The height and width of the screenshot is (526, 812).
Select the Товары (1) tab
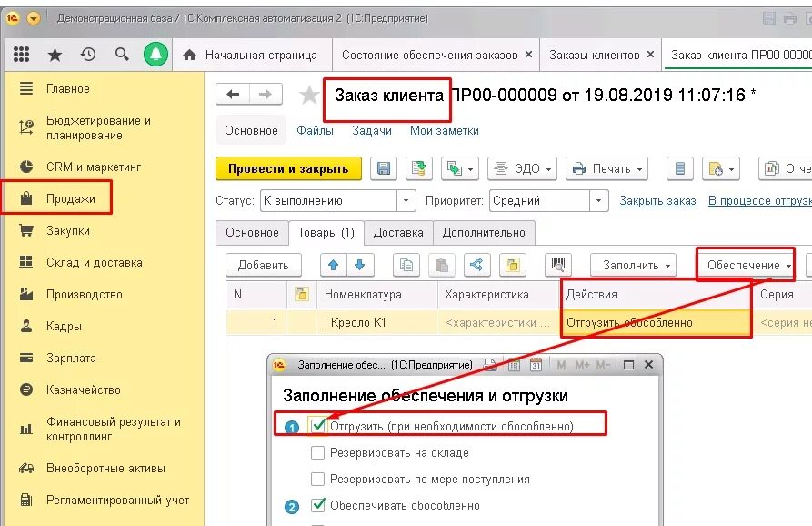tap(326, 233)
